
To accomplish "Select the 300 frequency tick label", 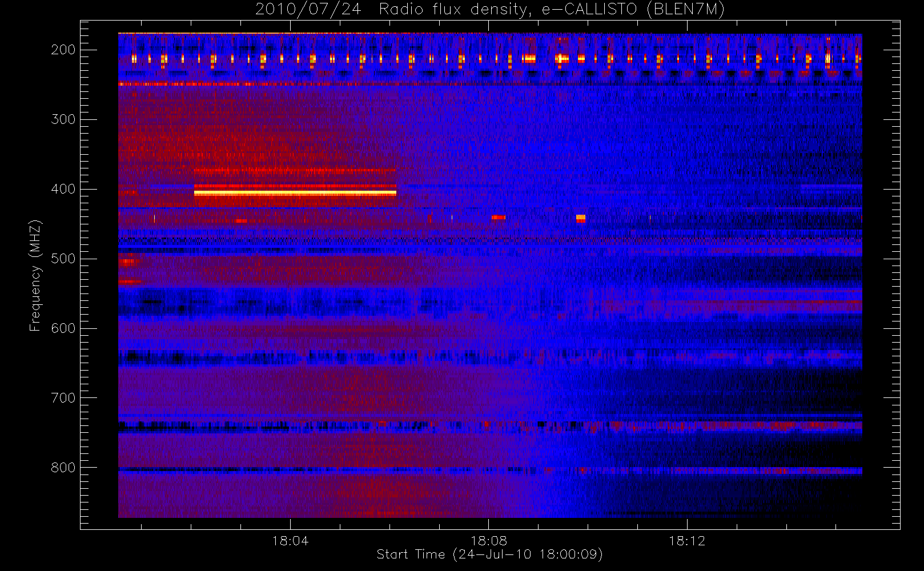I will 63,119.
